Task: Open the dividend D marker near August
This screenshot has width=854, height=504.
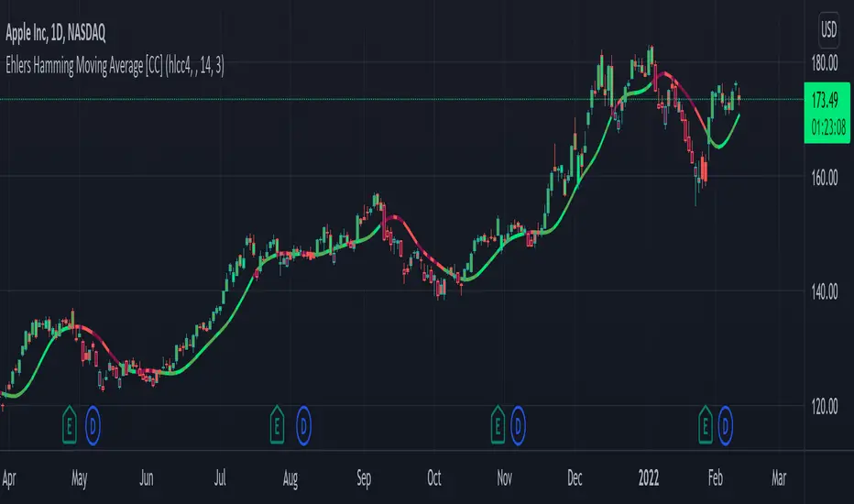Action: 303,425
